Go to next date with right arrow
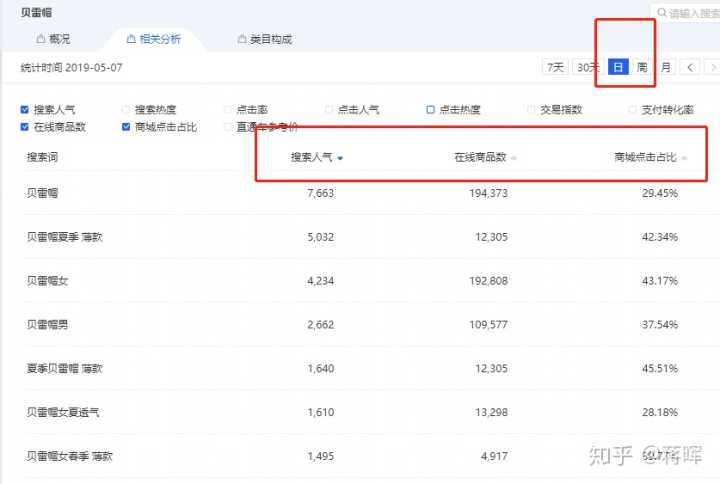720x484 pixels. coord(713,67)
